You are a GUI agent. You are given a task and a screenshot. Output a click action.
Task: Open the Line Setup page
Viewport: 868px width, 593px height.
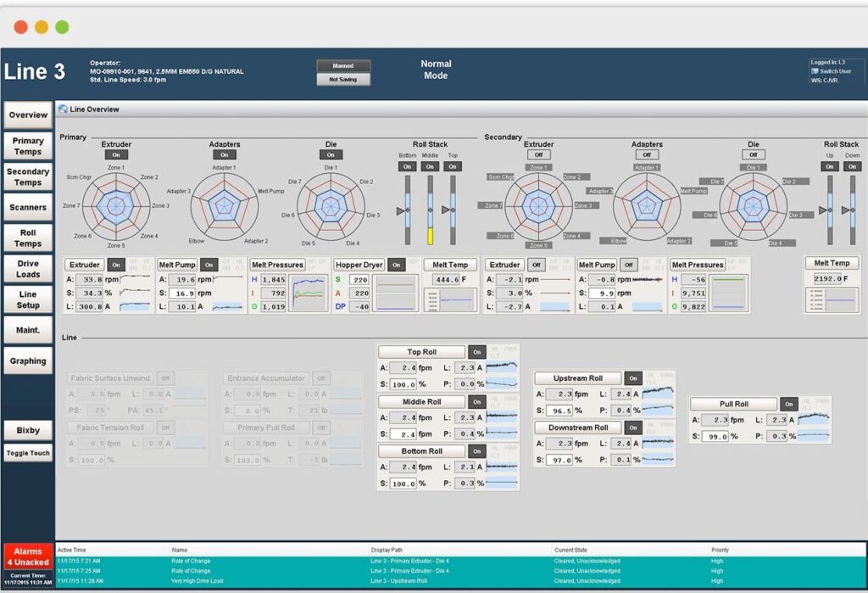coord(28,299)
